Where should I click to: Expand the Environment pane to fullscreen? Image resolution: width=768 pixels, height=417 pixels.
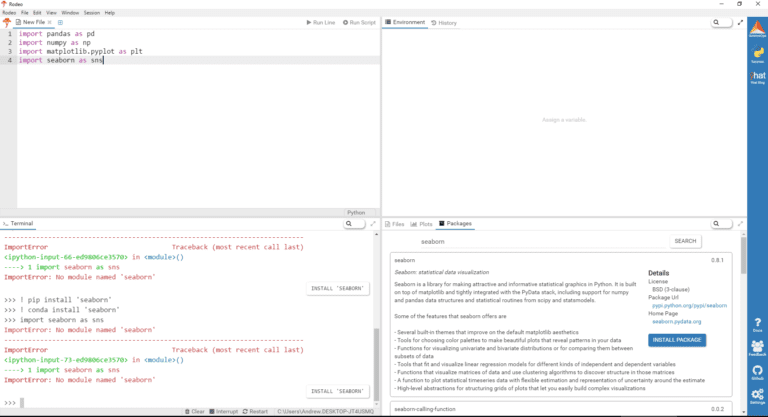click(740, 22)
